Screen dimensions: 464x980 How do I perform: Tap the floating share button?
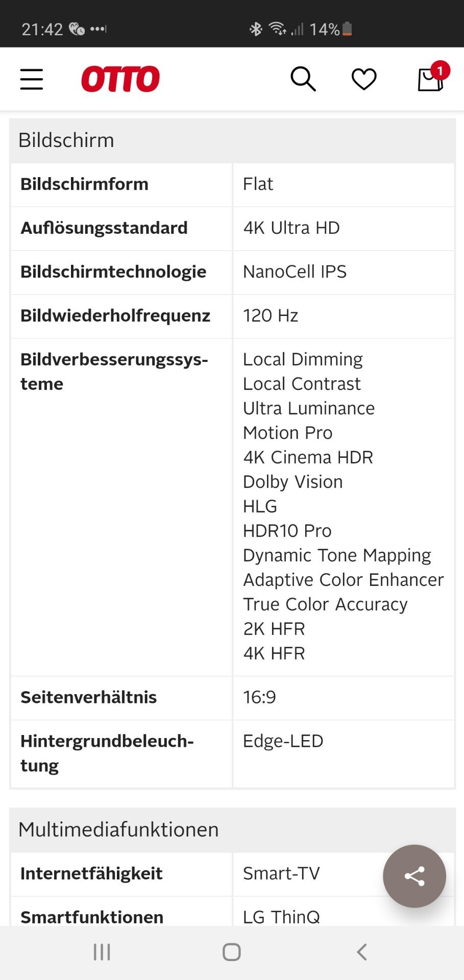point(414,876)
